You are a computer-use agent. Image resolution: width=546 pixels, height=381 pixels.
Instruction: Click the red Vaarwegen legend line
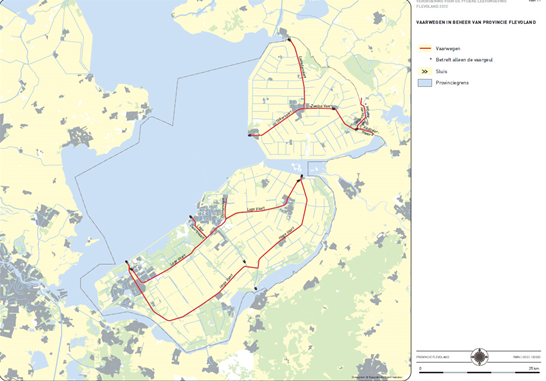coord(425,48)
